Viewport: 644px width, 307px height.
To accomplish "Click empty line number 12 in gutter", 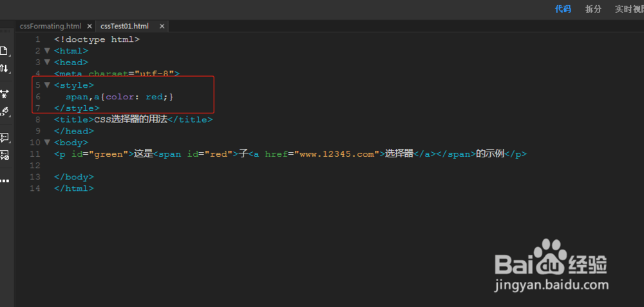I will 35,166.
